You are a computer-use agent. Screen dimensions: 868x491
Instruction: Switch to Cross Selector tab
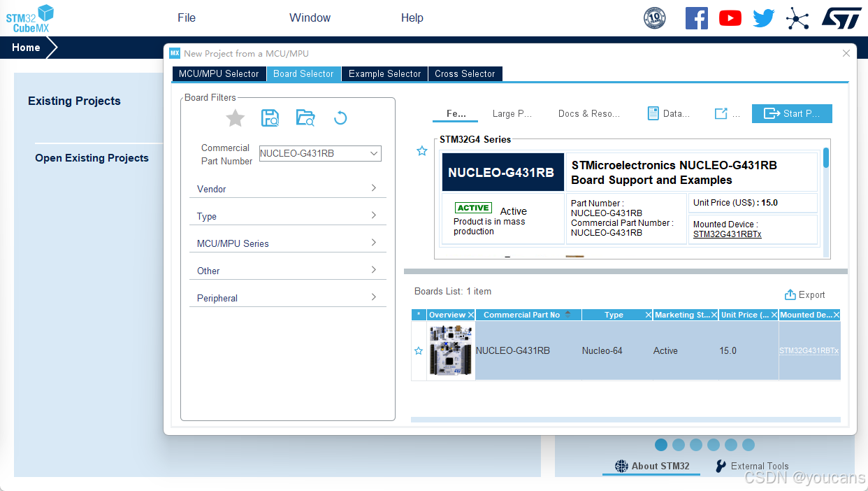[465, 73]
